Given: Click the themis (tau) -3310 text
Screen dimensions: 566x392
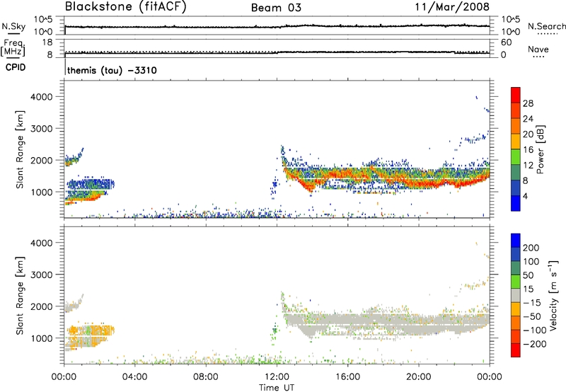Looking at the screenshot, I should click(x=112, y=70).
